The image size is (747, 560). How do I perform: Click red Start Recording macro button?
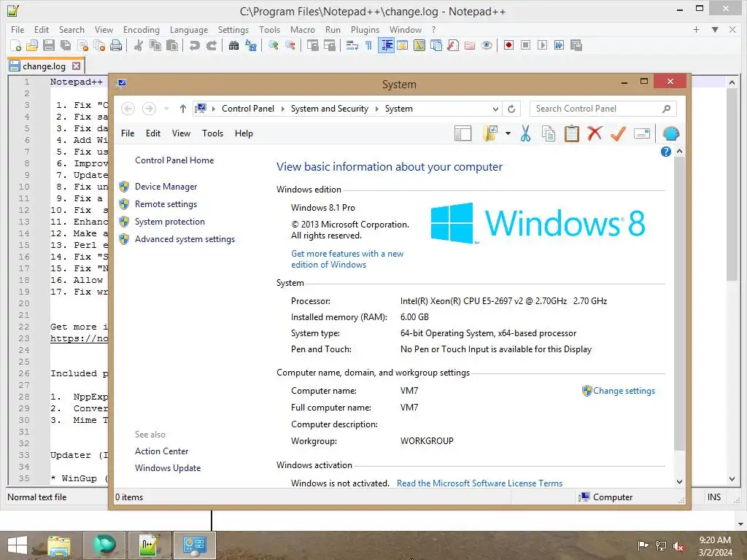coord(508,45)
